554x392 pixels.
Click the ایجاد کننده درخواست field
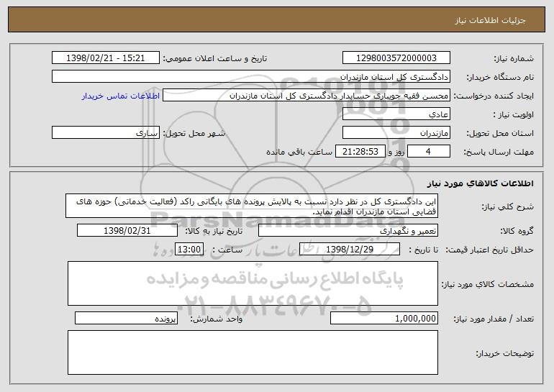tap(306, 96)
